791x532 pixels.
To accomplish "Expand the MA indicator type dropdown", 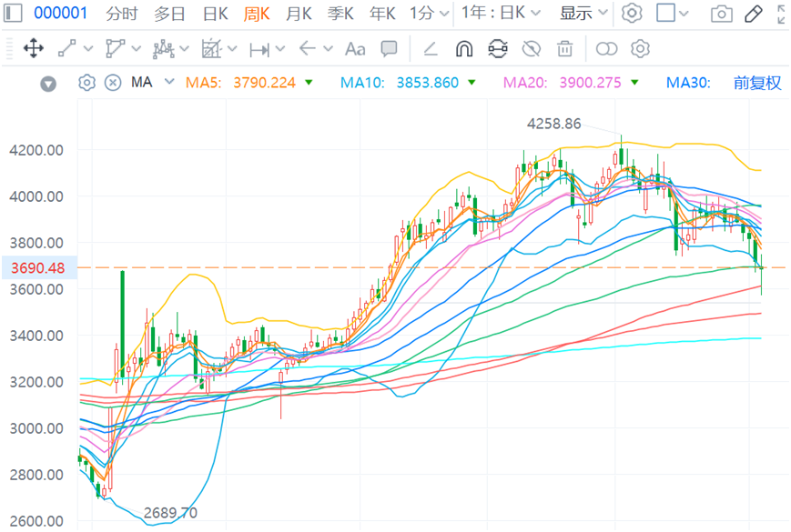I will tap(169, 82).
